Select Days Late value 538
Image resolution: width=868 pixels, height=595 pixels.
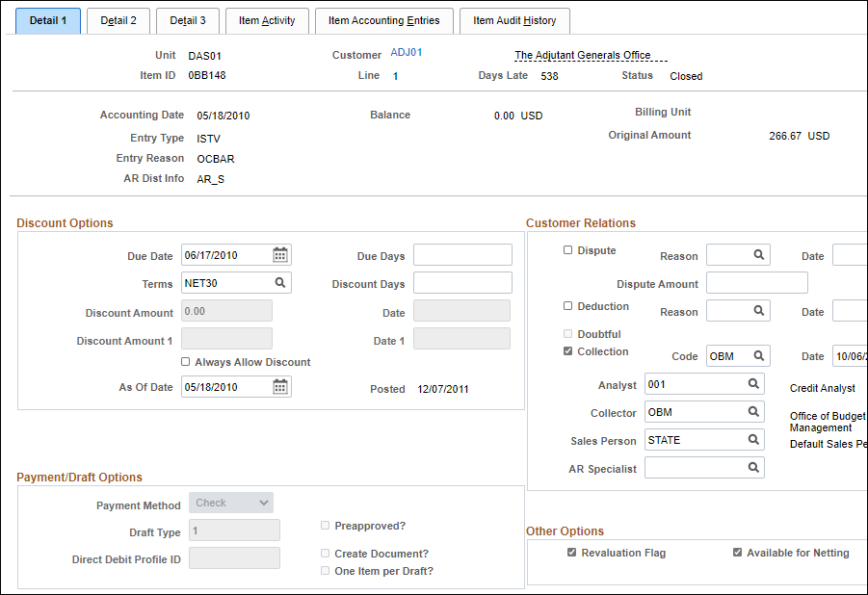(549, 76)
